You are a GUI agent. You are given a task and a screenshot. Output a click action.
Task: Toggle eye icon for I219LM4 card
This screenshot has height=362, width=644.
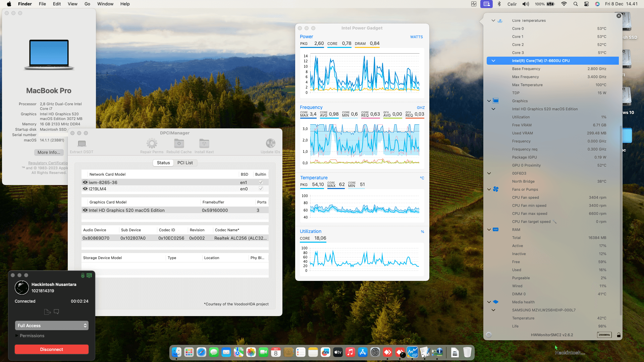[85, 189]
